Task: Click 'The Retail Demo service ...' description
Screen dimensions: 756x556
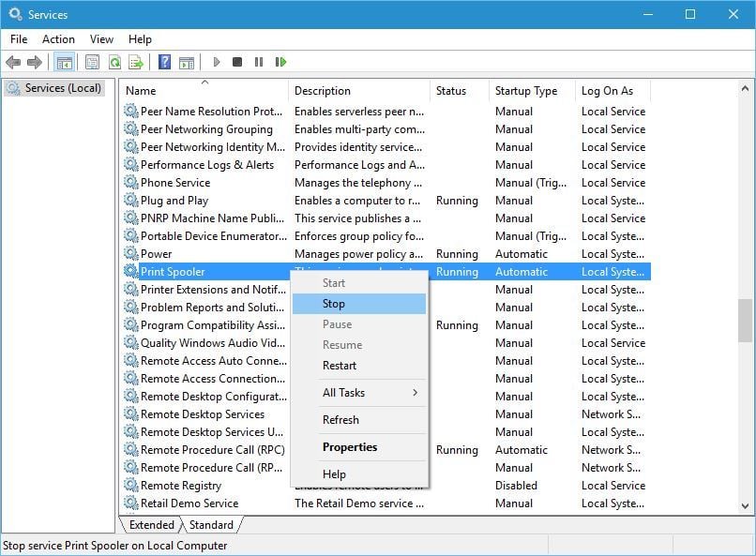Action: click(x=359, y=503)
